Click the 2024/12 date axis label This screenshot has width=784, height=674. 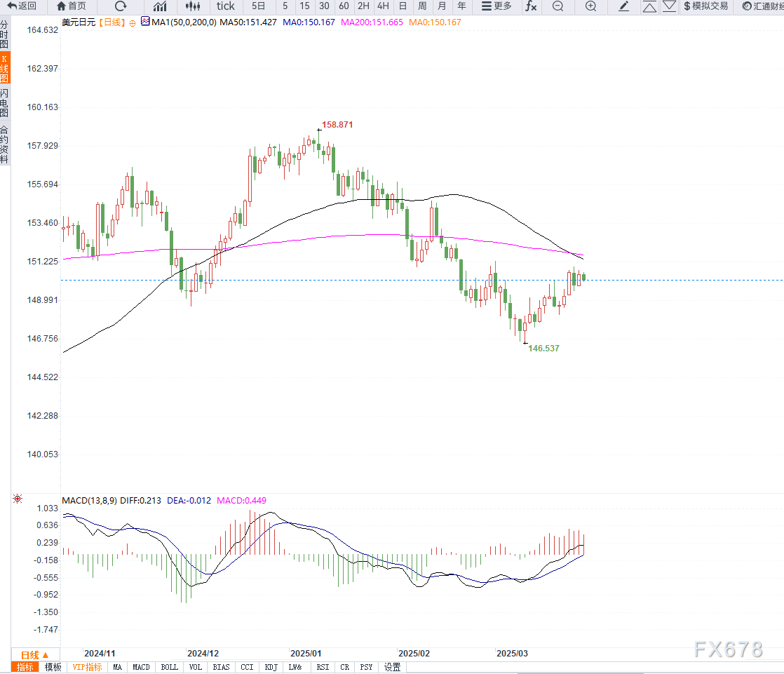pyautogui.click(x=203, y=654)
